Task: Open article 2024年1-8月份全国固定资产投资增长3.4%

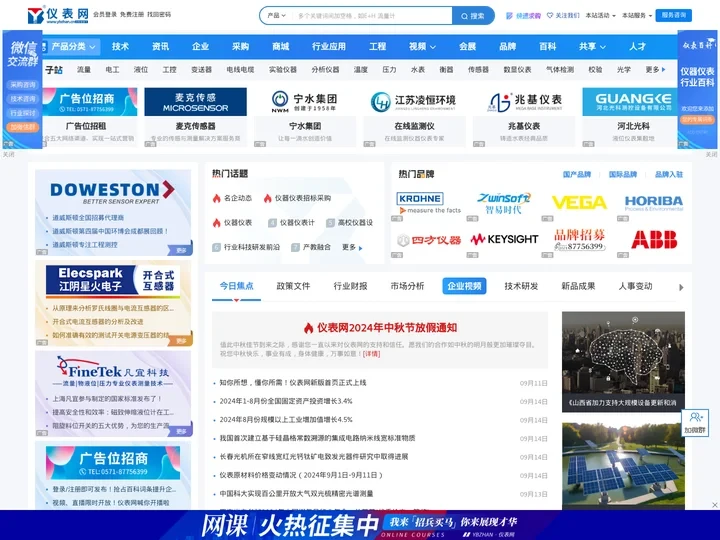Action: [286, 401]
